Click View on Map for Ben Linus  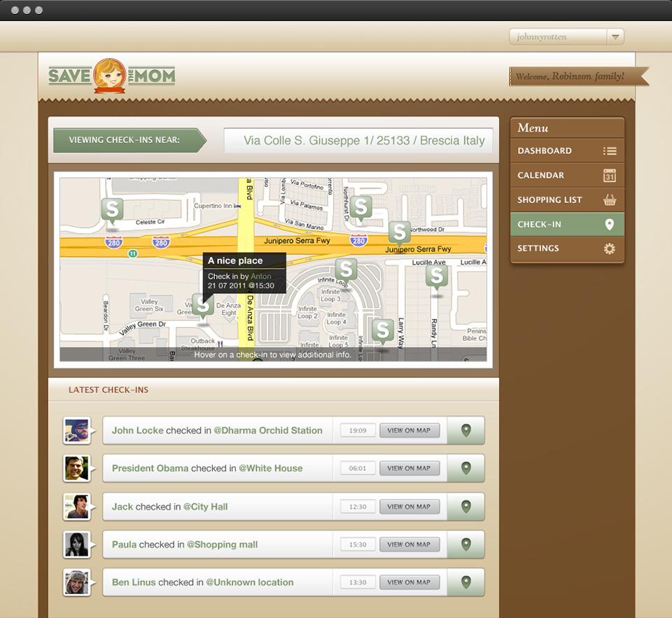[x=409, y=582]
